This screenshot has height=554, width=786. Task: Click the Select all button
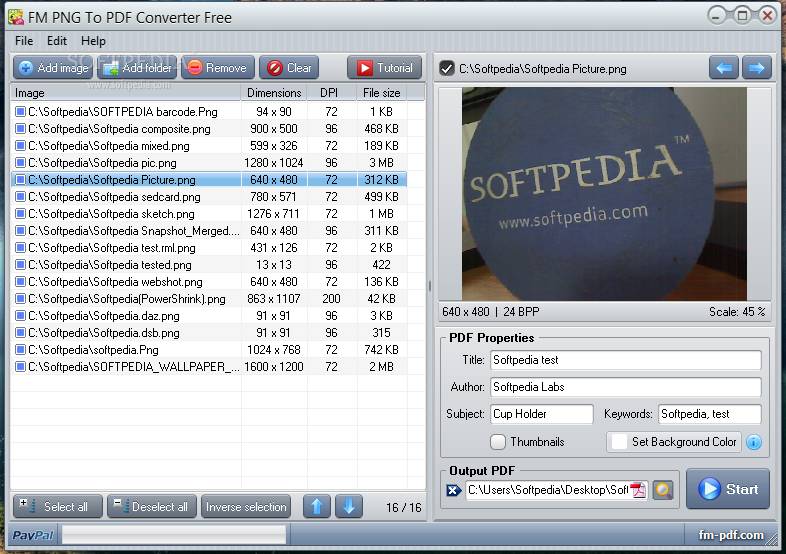[58, 507]
